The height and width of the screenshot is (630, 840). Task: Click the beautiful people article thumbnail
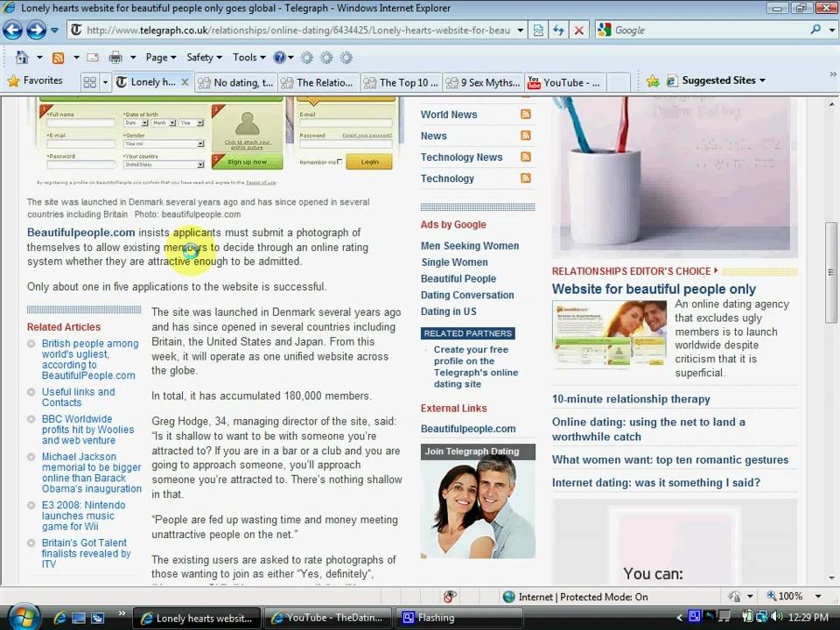(x=609, y=335)
